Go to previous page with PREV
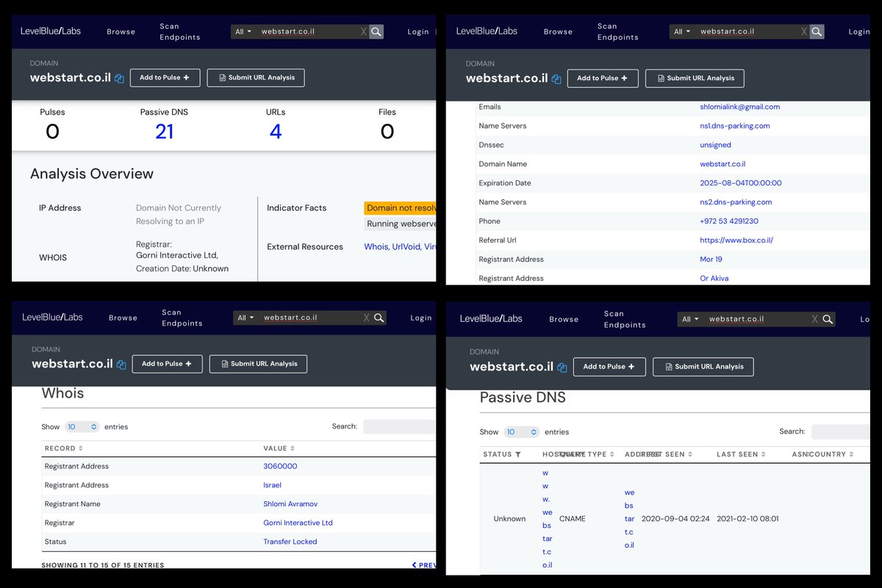This screenshot has height=588, width=882. tap(424, 565)
